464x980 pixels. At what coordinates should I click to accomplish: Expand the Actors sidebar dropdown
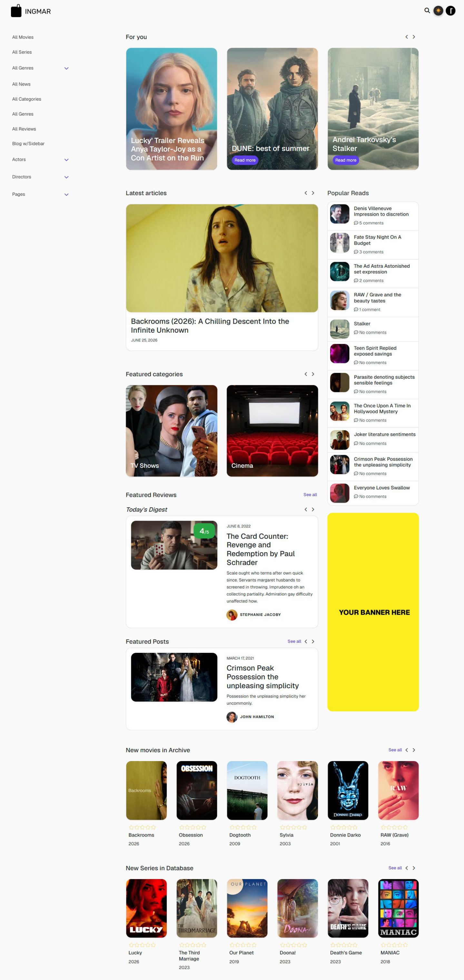pyautogui.click(x=66, y=160)
